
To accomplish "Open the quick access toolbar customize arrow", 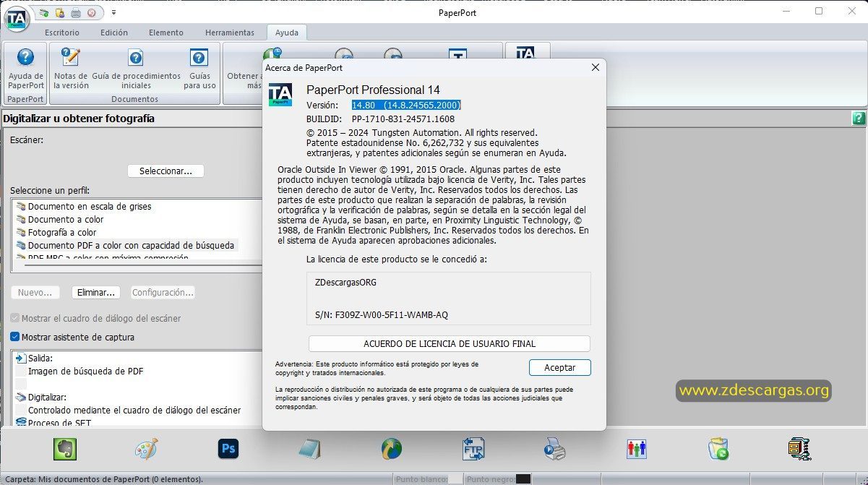I will click(x=113, y=13).
